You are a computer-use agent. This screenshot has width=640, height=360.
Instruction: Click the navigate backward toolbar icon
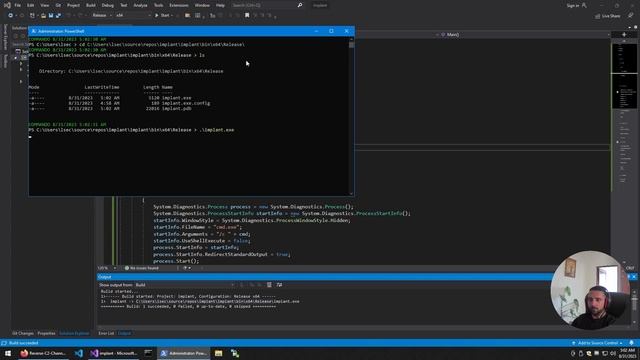pyautogui.click(x=10, y=16)
